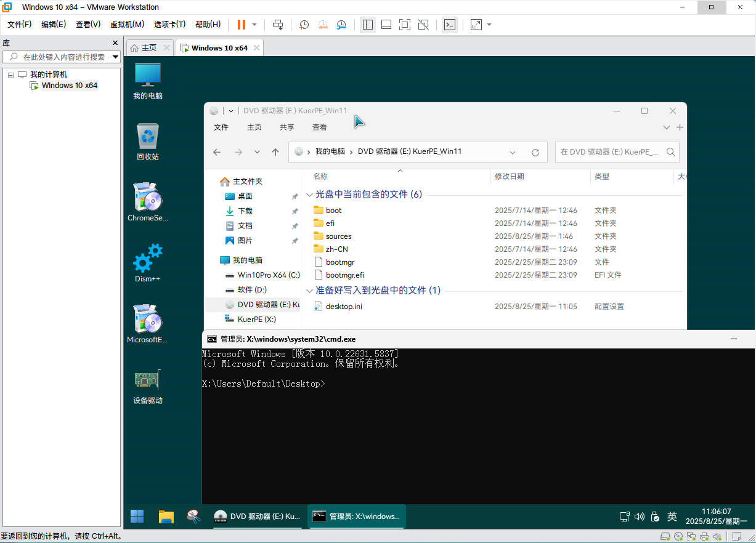756x543 pixels.
Task: Toggle Unity mode in VMware toolbar
Action: click(423, 25)
